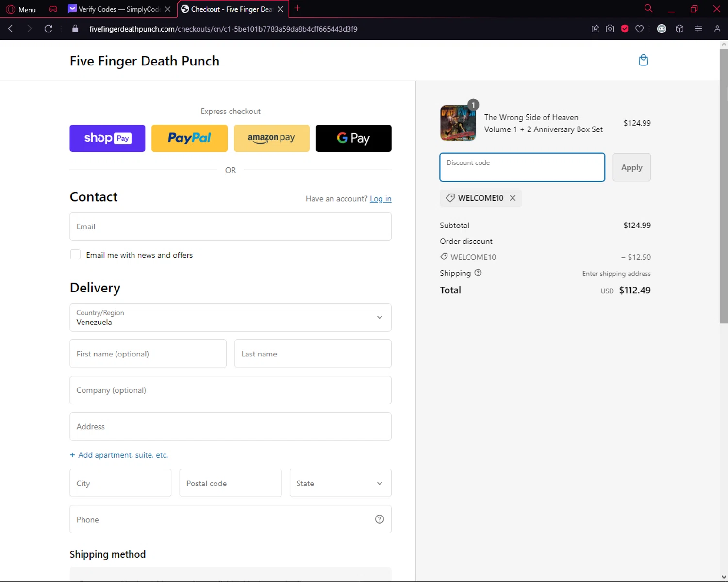Check Email me with news and offers
Screen dimensions: 728x582
click(x=75, y=255)
